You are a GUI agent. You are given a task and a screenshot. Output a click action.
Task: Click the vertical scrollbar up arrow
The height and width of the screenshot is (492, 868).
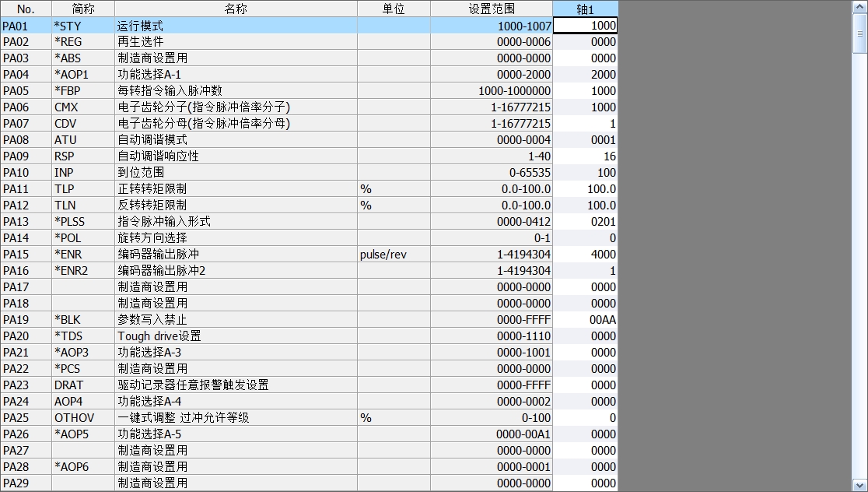pyautogui.click(x=859, y=7)
